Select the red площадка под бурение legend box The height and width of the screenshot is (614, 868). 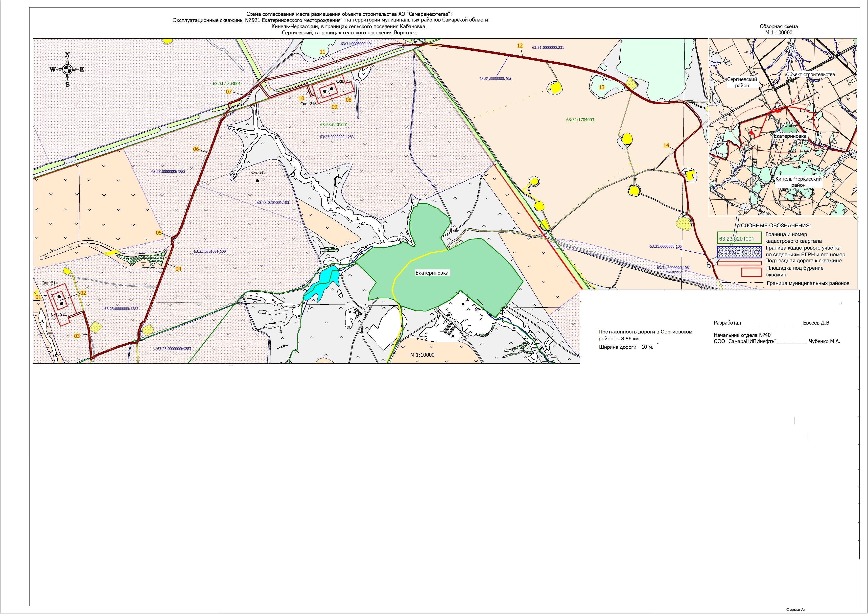point(751,272)
